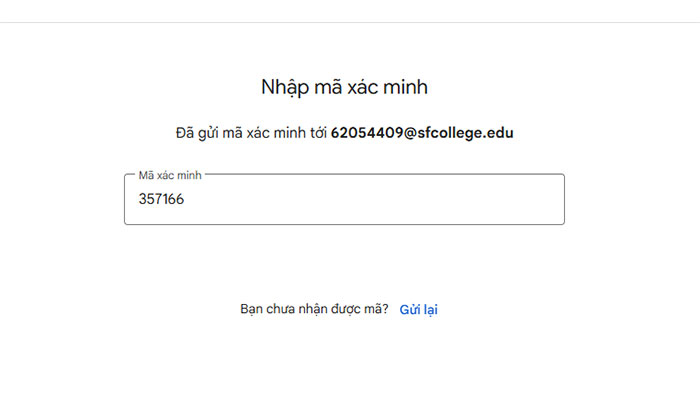The width and height of the screenshot is (700, 406).
Task: Click the word "lại" in resend link
Action: [x=430, y=310]
